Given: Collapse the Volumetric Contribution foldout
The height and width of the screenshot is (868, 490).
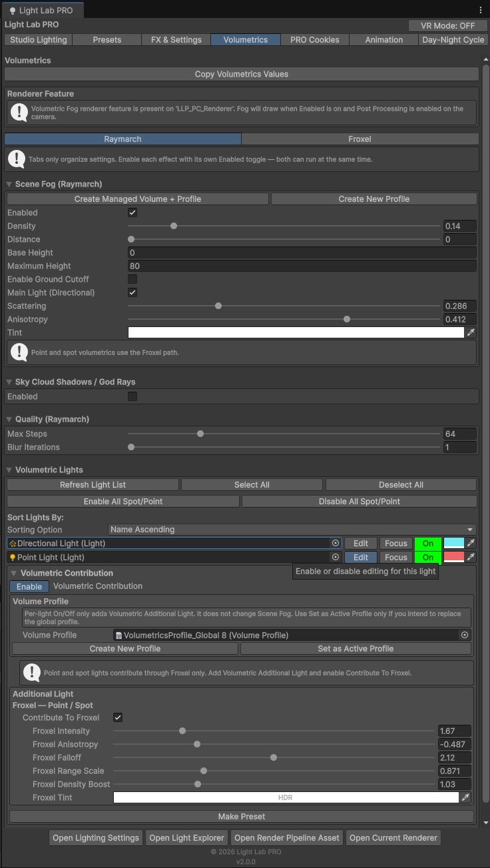Looking at the screenshot, I should (x=15, y=573).
